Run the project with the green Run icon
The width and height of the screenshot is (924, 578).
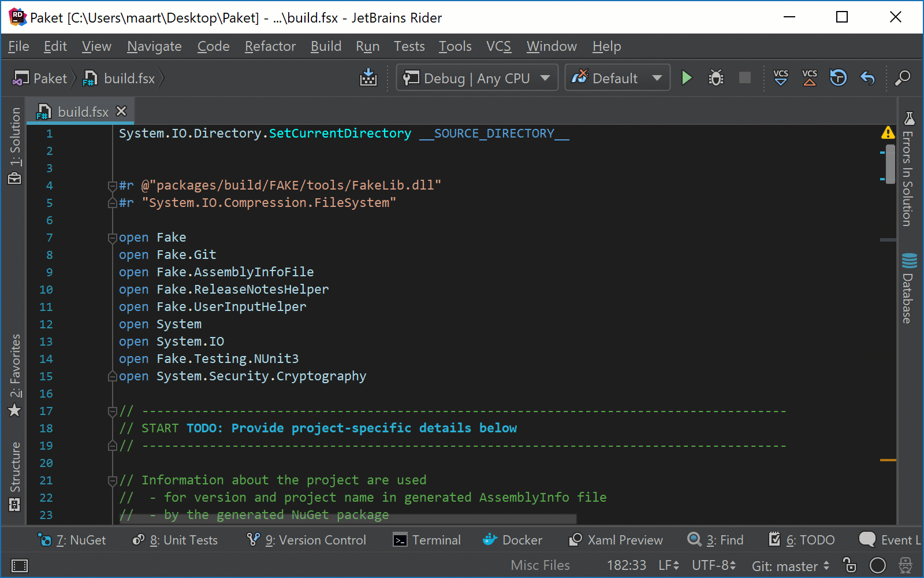pyautogui.click(x=686, y=77)
